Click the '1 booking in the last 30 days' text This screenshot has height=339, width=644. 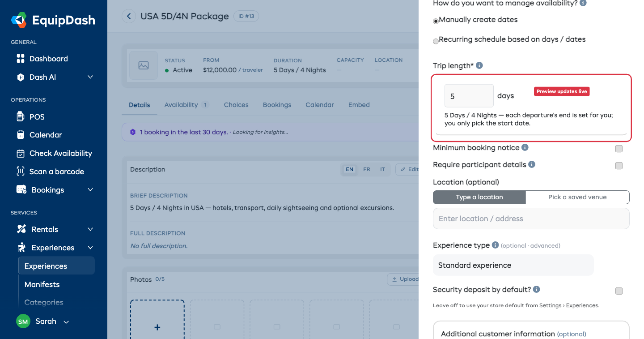tap(184, 132)
